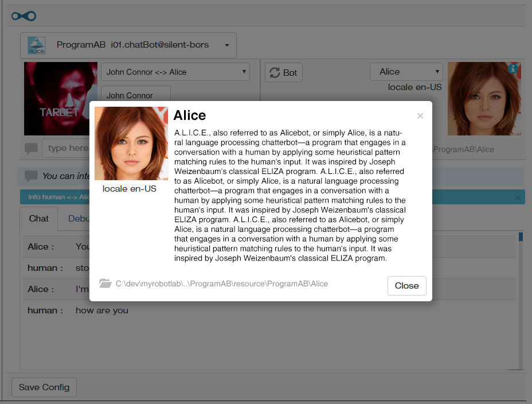532x404 pixels.
Task: Click Alice's portrait inside the dialog
Action: [x=131, y=143]
